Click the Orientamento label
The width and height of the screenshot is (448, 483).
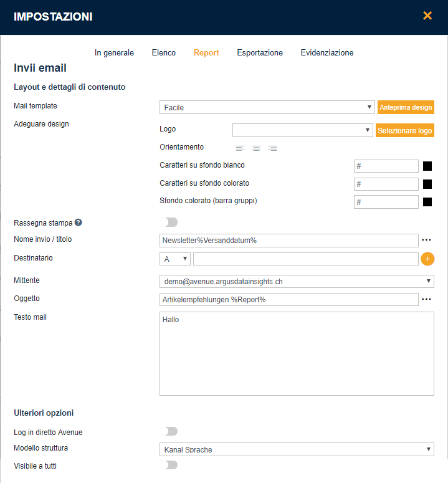point(182,147)
